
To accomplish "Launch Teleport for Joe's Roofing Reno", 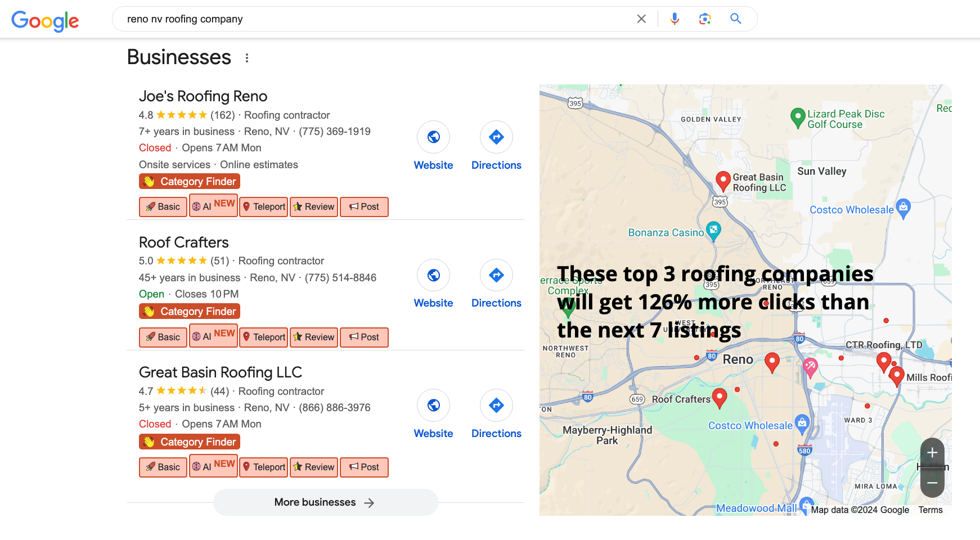I will (x=264, y=206).
